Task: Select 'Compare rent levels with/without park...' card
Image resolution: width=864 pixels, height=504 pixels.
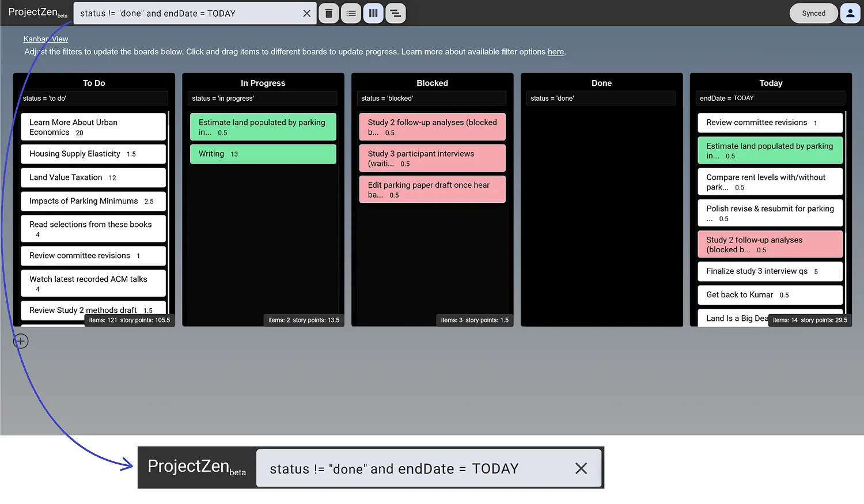Action: pyautogui.click(x=770, y=181)
